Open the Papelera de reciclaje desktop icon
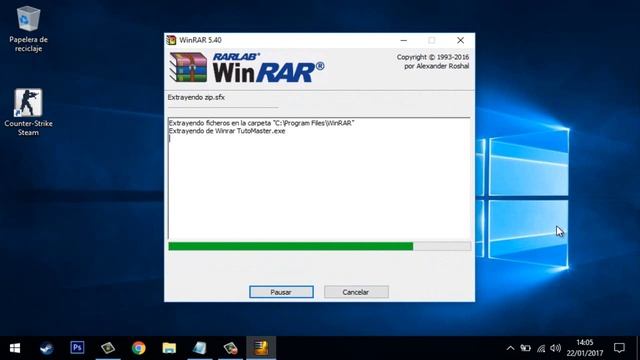 click(28, 29)
